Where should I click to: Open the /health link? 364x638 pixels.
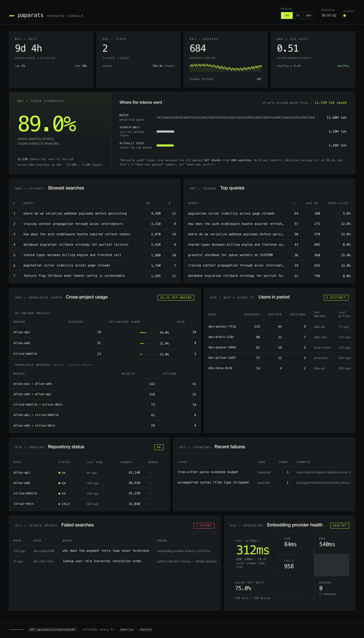coord(145,629)
